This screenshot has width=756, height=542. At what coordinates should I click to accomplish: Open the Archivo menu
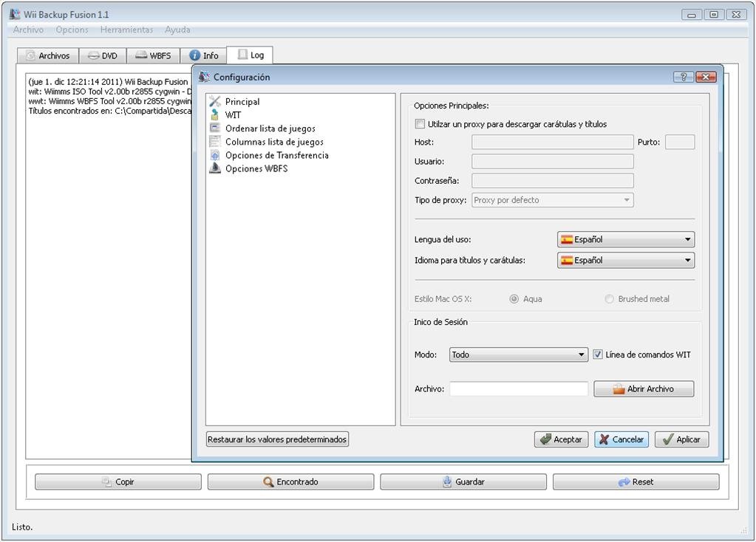[28, 30]
